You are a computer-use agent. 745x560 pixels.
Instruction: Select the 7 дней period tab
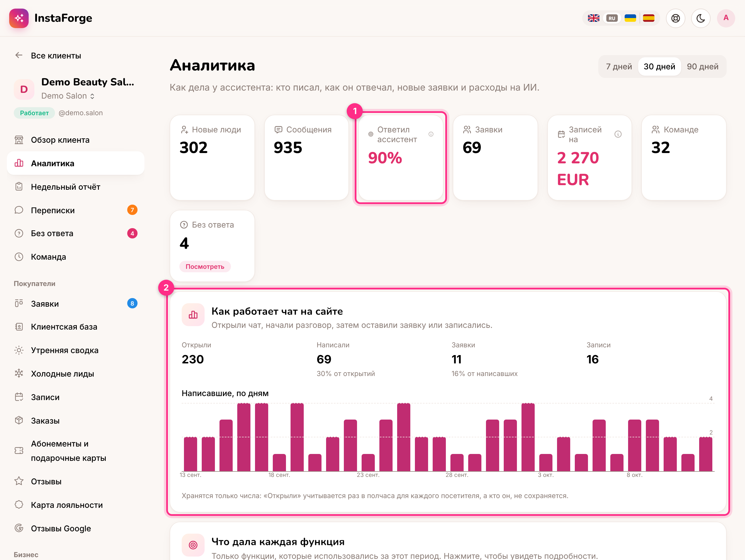tap(619, 66)
